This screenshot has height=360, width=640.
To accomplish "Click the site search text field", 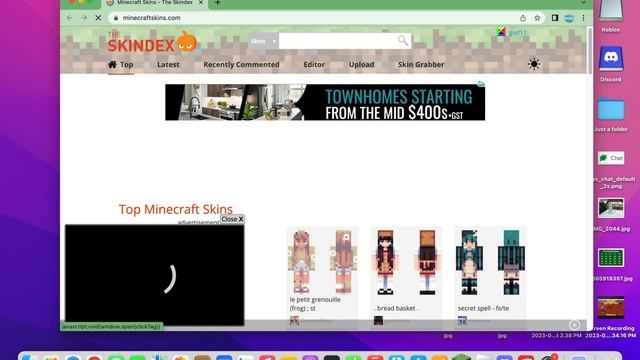I will click(x=338, y=41).
